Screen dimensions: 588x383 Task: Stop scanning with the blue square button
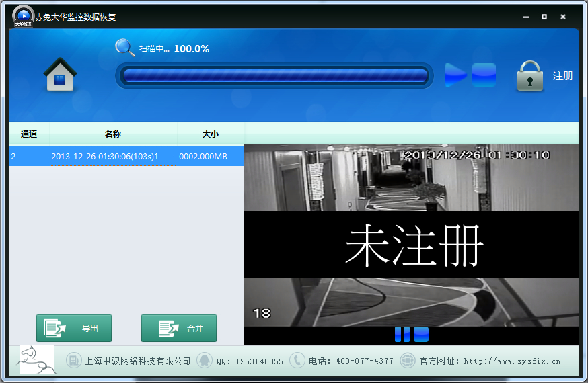(484, 75)
